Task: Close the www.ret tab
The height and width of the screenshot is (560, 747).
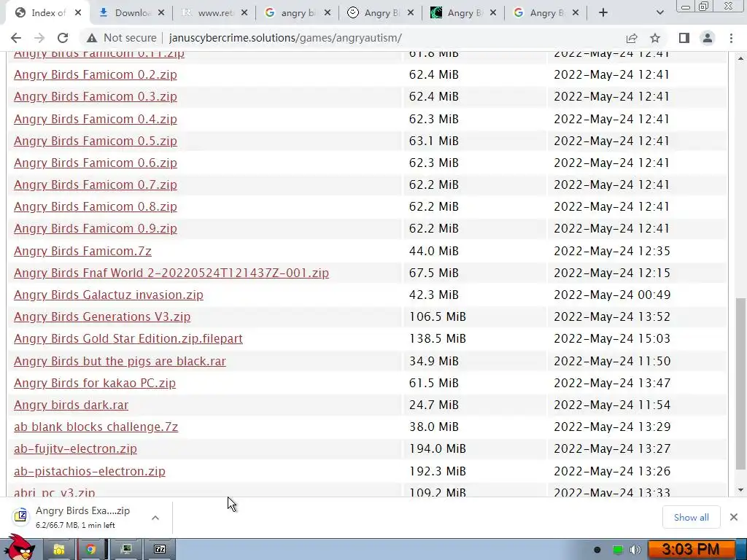Action: point(244,13)
